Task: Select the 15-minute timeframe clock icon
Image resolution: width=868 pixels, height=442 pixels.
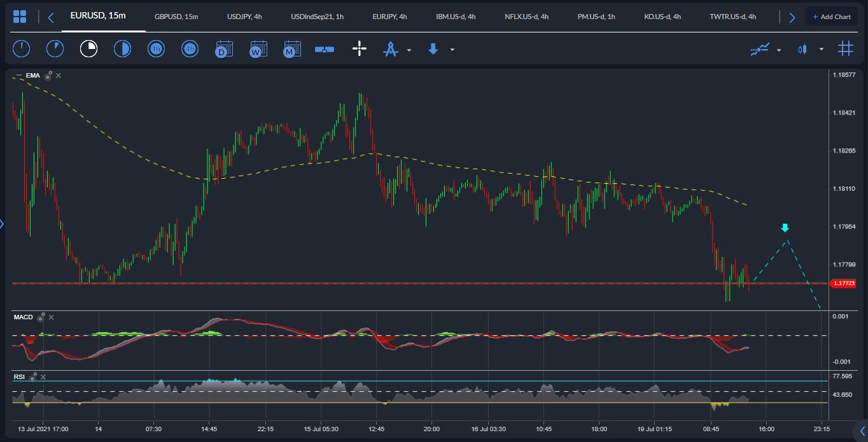Action: coord(88,49)
